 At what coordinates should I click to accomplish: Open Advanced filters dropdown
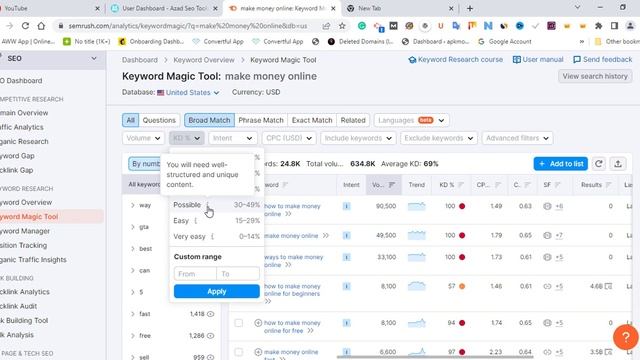click(517, 138)
